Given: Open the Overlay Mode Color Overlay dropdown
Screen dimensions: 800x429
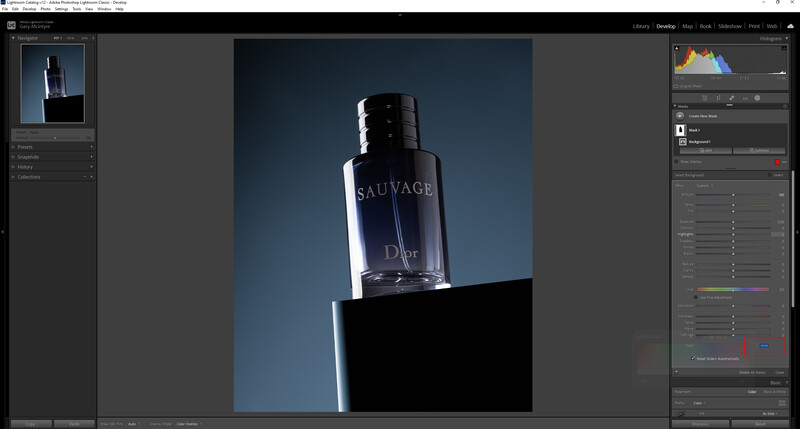Looking at the screenshot, I should pos(189,424).
